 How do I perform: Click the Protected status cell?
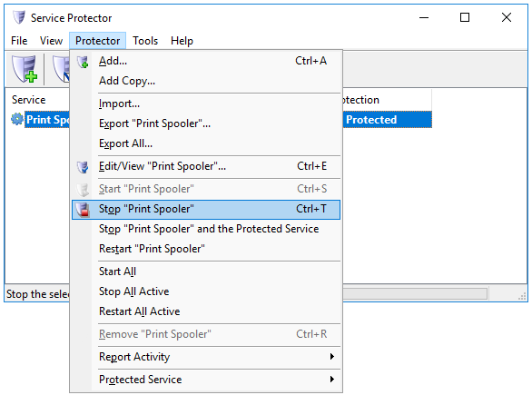[387, 120]
